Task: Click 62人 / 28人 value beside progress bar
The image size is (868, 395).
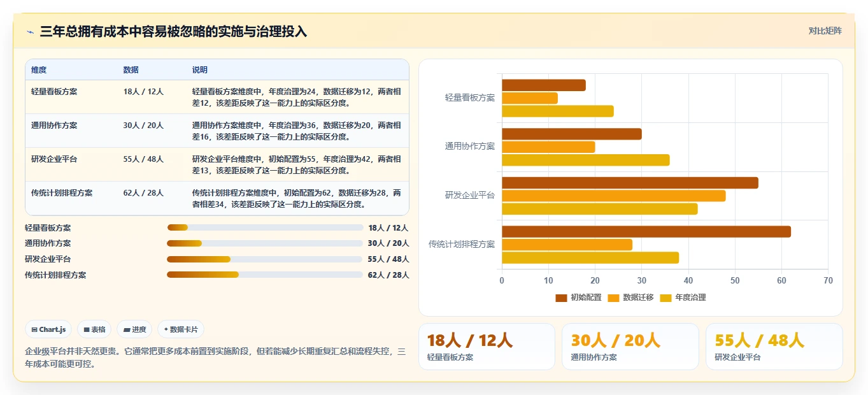Action: click(388, 275)
